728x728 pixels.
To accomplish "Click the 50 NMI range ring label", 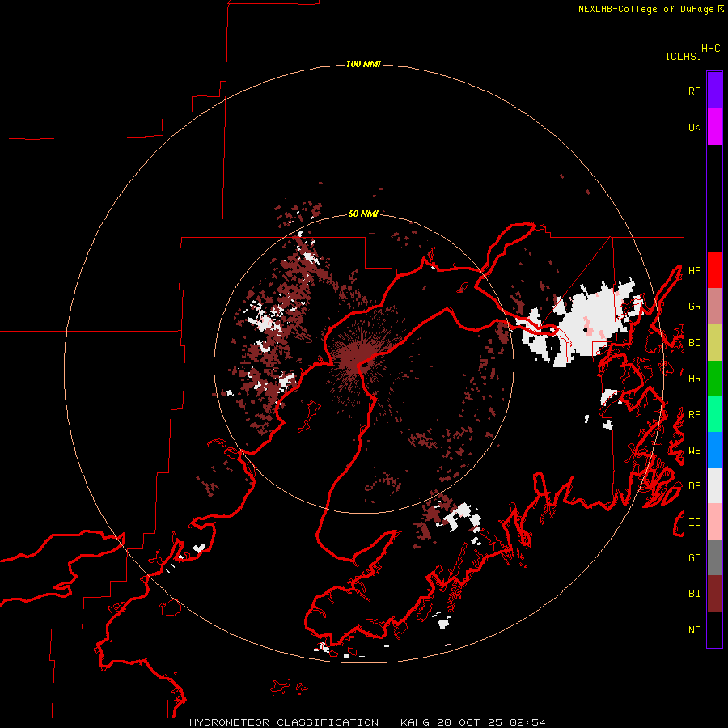I will point(363,214).
